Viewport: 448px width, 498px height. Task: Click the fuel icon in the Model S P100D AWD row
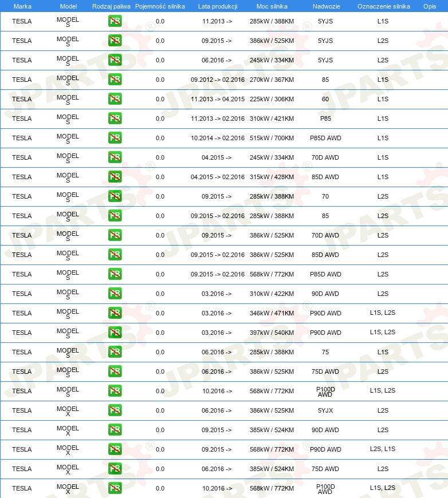tap(115, 390)
